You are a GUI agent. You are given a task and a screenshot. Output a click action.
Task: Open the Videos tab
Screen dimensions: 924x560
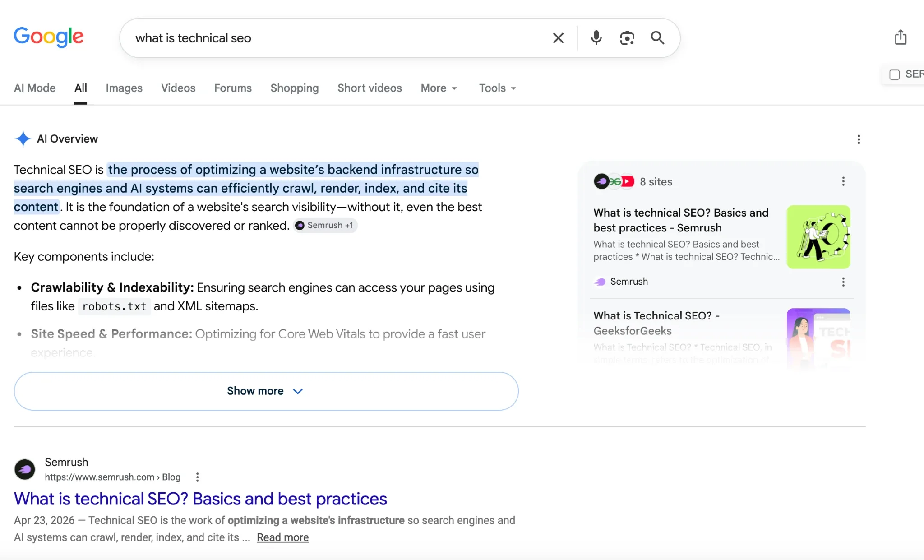point(178,88)
